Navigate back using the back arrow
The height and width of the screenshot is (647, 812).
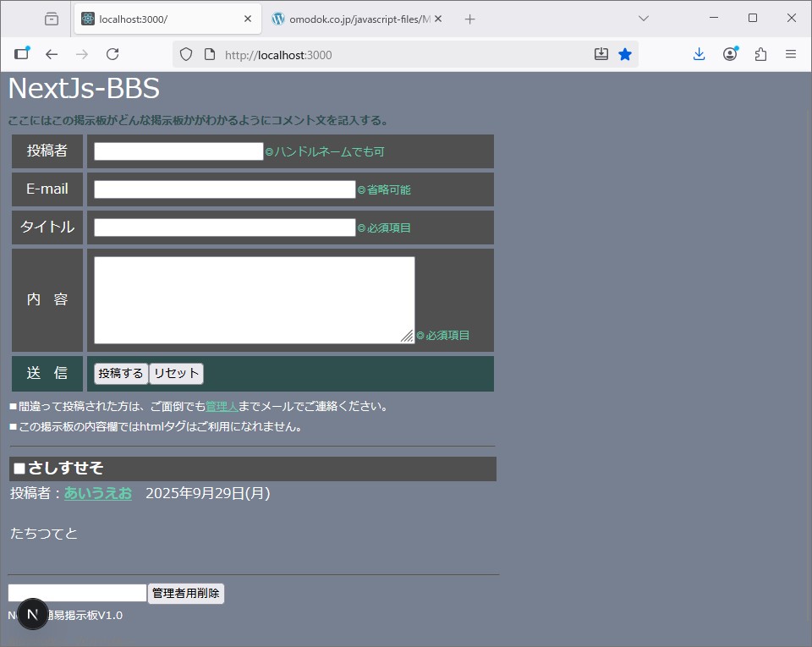coord(52,53)
